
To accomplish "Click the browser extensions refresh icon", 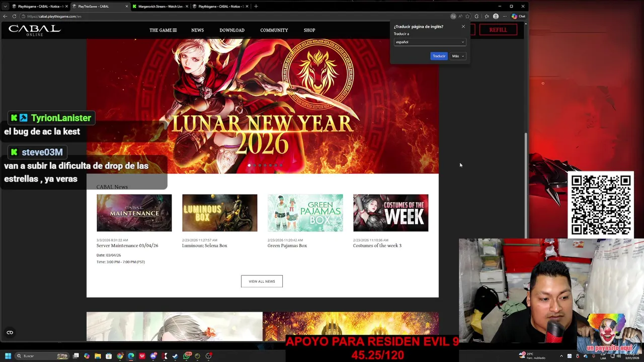I will pyautogui.click(x=476, y=16).
